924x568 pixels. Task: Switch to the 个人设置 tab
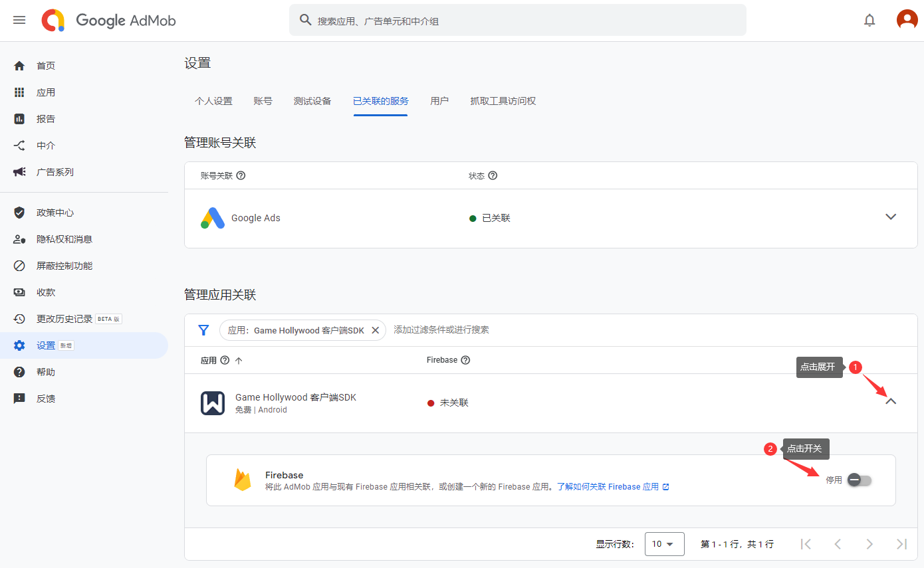pos(213,101)
